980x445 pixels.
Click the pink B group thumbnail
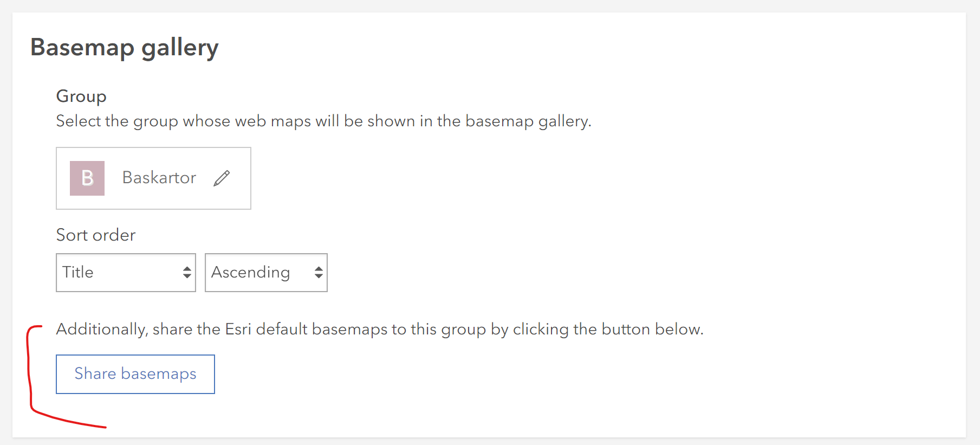tap(87, 178)
